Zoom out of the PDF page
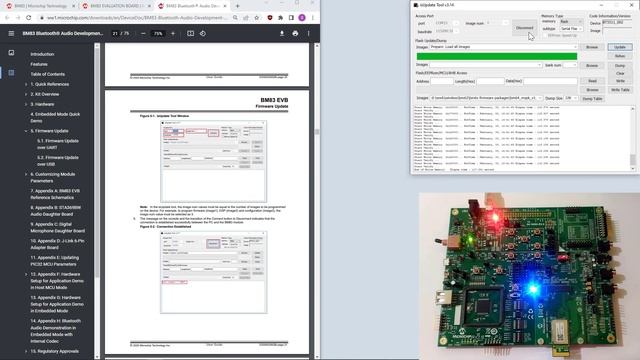Viewport: 640px width, 360px height. point(143,33)
